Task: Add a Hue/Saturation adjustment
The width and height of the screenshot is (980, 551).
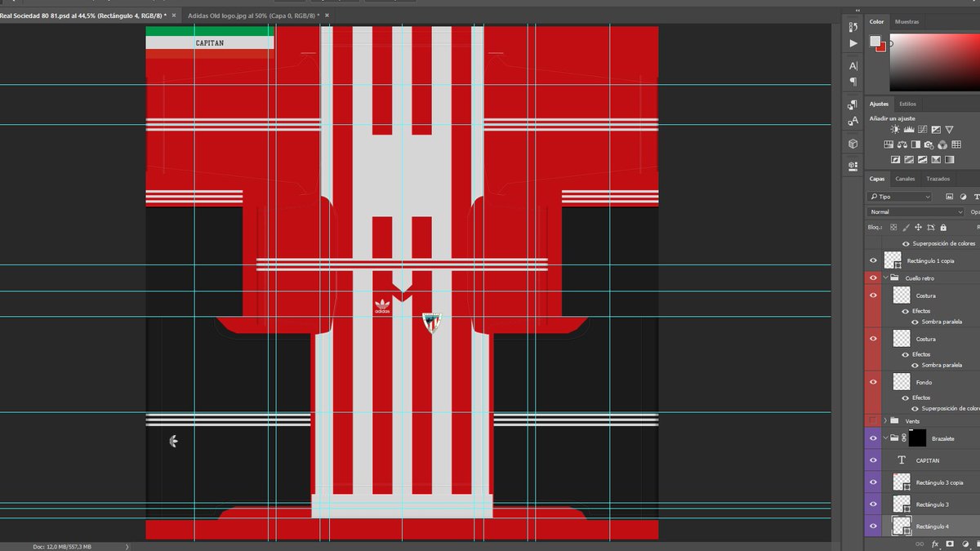Action: click(889, 144)
